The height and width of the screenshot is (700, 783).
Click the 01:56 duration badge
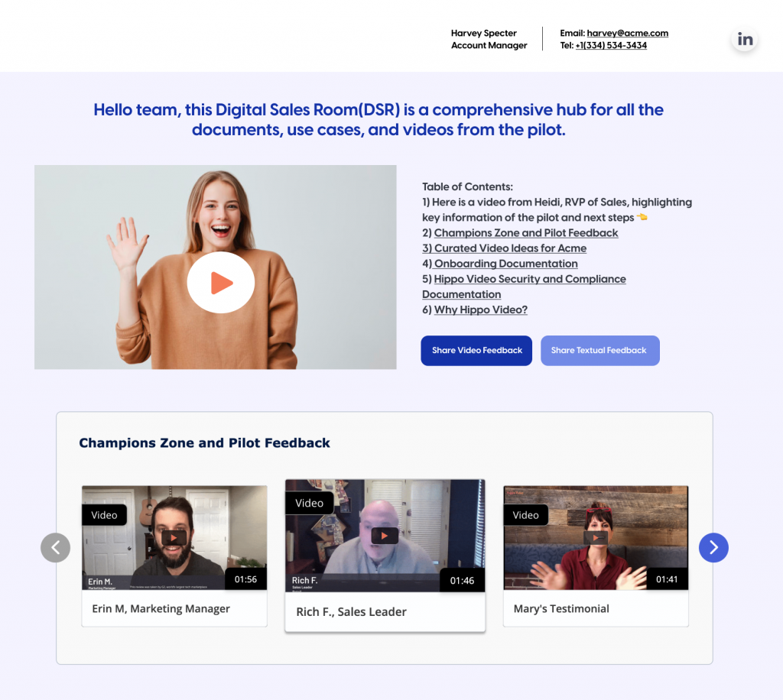(245, 579)
